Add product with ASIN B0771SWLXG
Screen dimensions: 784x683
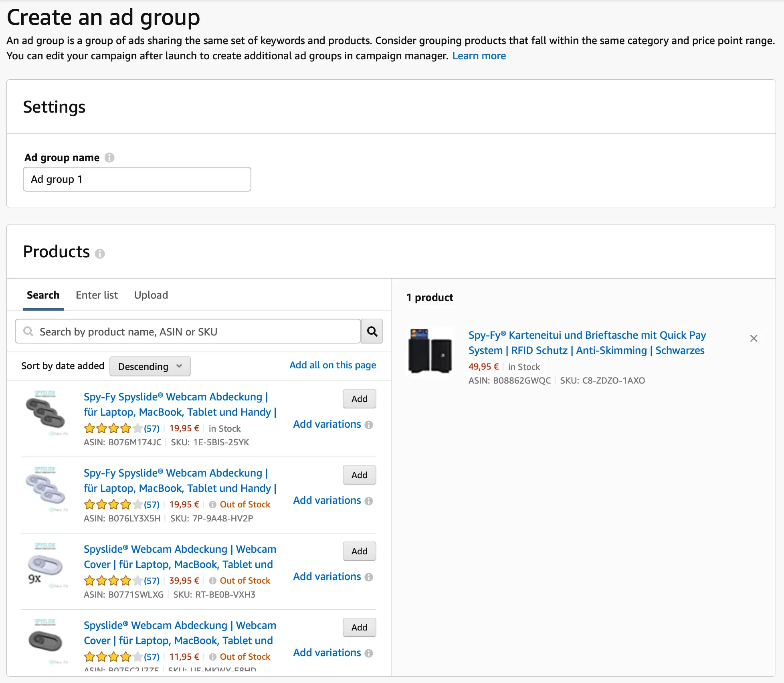coord(359,551)
